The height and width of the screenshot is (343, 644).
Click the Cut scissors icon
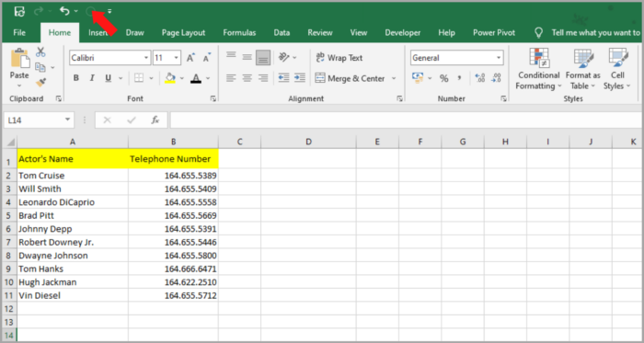(x=40, y=52)
